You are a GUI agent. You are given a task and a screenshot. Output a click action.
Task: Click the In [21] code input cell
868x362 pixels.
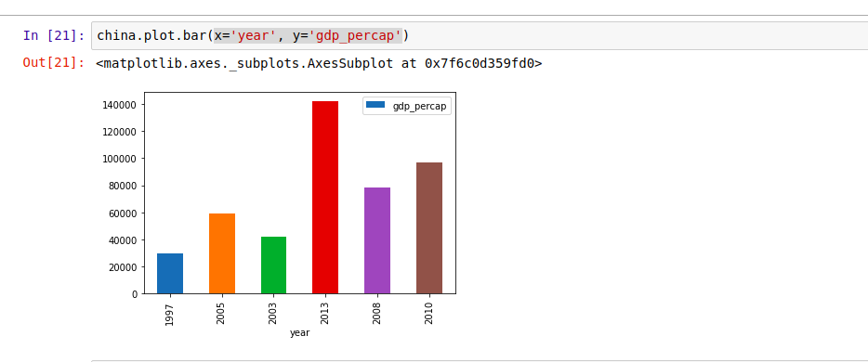(480, 36)
